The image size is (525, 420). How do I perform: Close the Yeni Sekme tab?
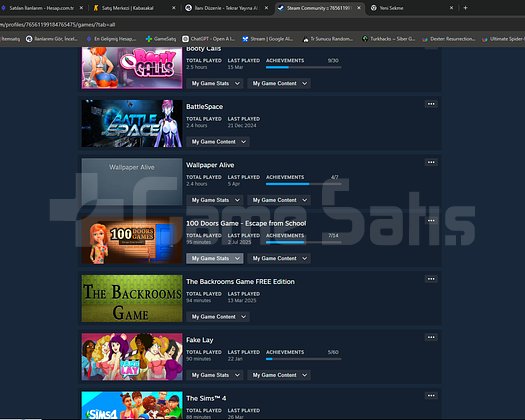tap(451, 8)
